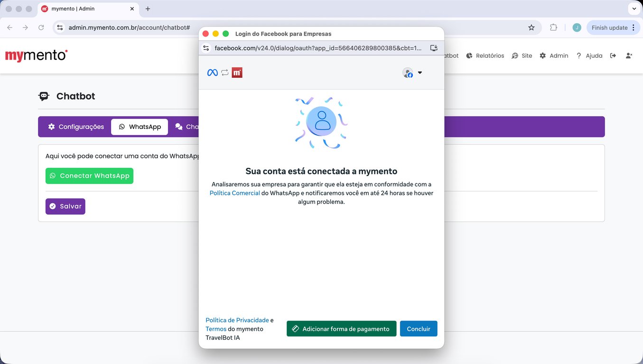Click the red mymento app icon in popup
Viewport: 643px width, 364px height.
(x=237, y=73)
